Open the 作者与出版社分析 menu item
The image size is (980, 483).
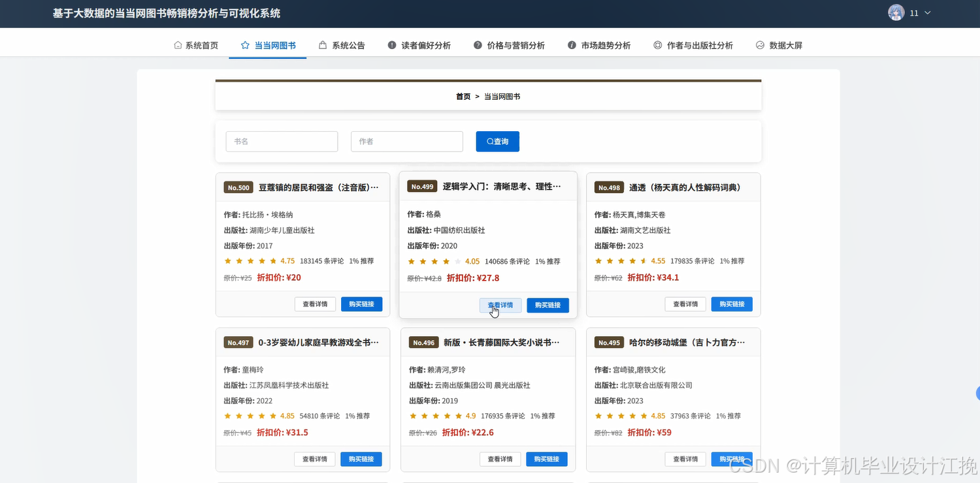point(693,46)
